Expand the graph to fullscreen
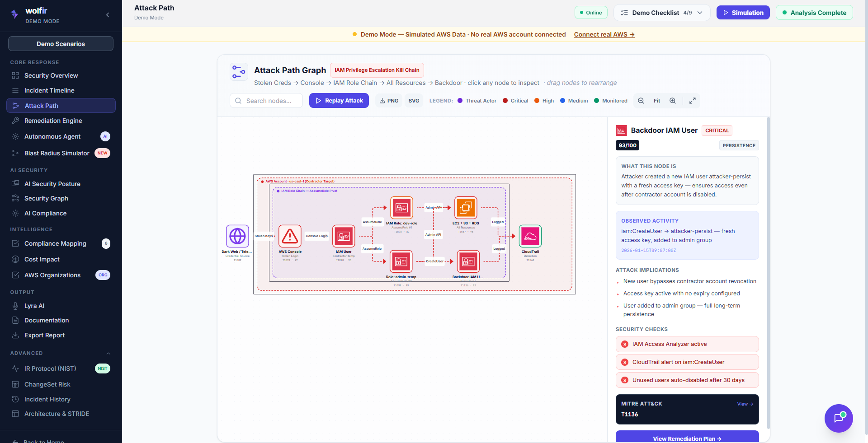Image resolution: width=868 pixels, height=443 pixels. [x=692, y=101]
